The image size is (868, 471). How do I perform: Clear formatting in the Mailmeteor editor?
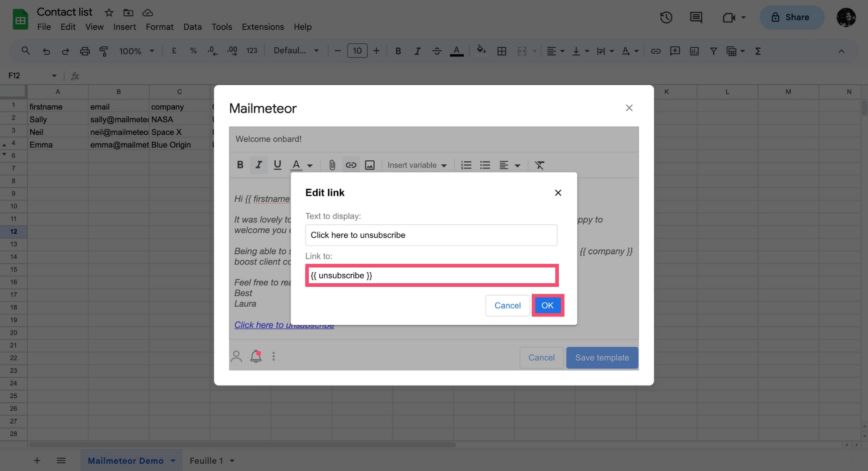pyautogui.click(x=539, y=165)
